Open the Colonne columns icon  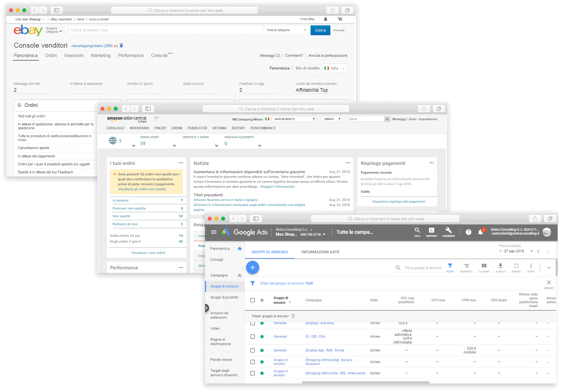point(484,266)
